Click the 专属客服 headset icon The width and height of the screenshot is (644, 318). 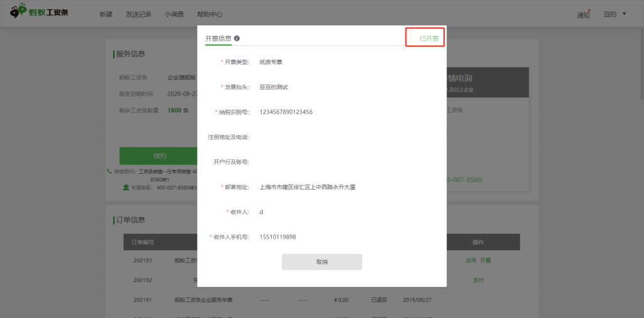click(126, 187)
